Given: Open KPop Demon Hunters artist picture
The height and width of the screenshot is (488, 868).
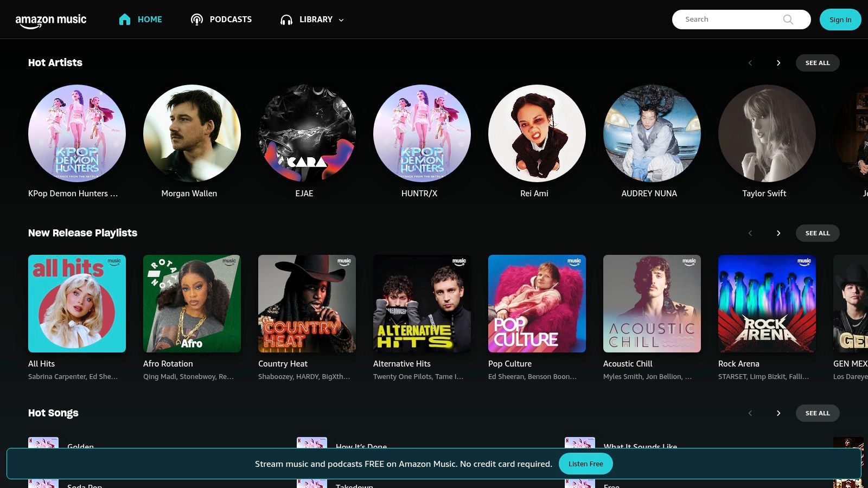Looking at the screenshot, I should 77,133.
